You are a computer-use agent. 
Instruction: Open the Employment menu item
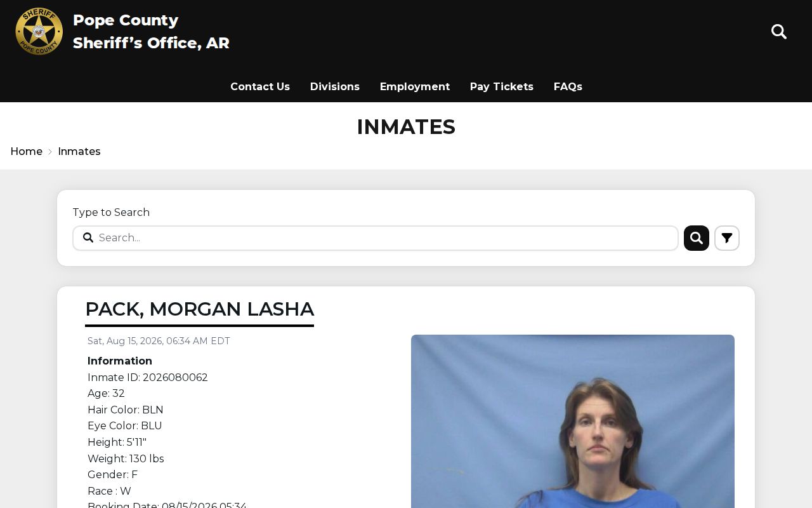click(415, 86)
